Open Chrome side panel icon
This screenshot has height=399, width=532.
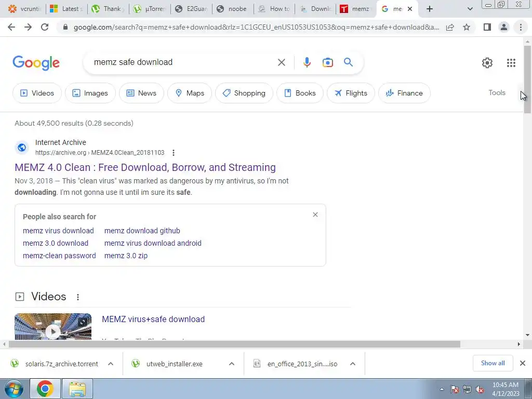tap(487, 27)
